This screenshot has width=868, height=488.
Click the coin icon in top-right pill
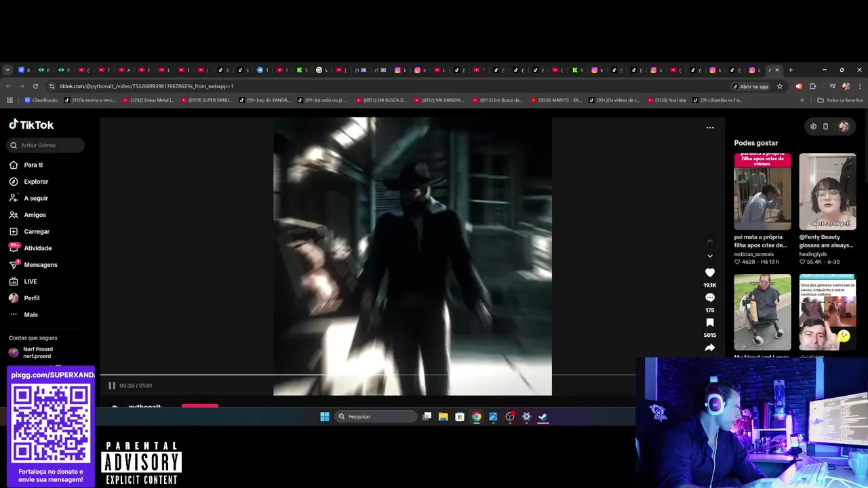813,126
